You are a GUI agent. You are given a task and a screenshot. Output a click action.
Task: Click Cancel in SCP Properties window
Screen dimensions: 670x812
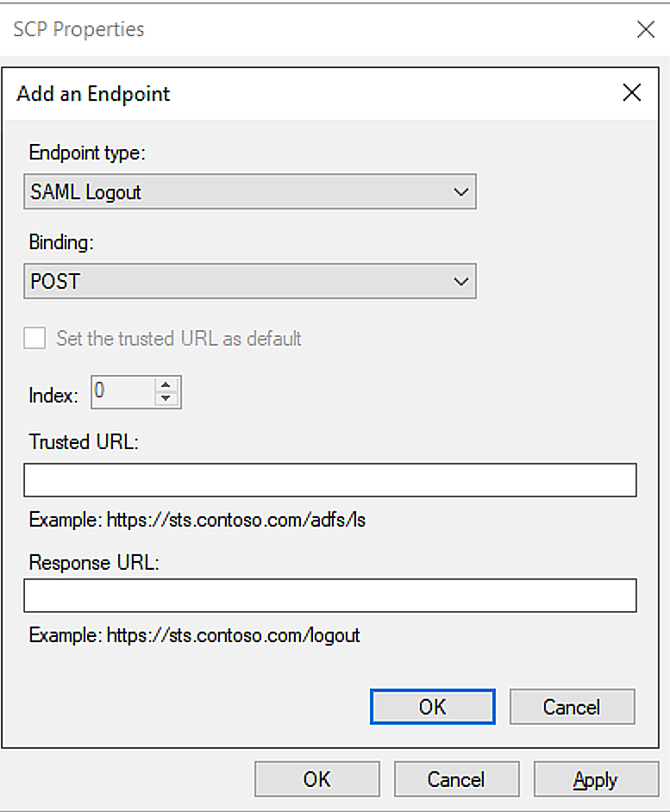tap(456, 779)
